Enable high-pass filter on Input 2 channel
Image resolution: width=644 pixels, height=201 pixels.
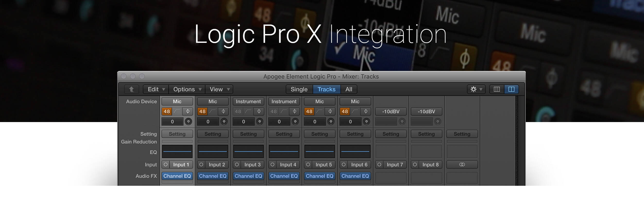pyautogui.click(x=213, y=111)
